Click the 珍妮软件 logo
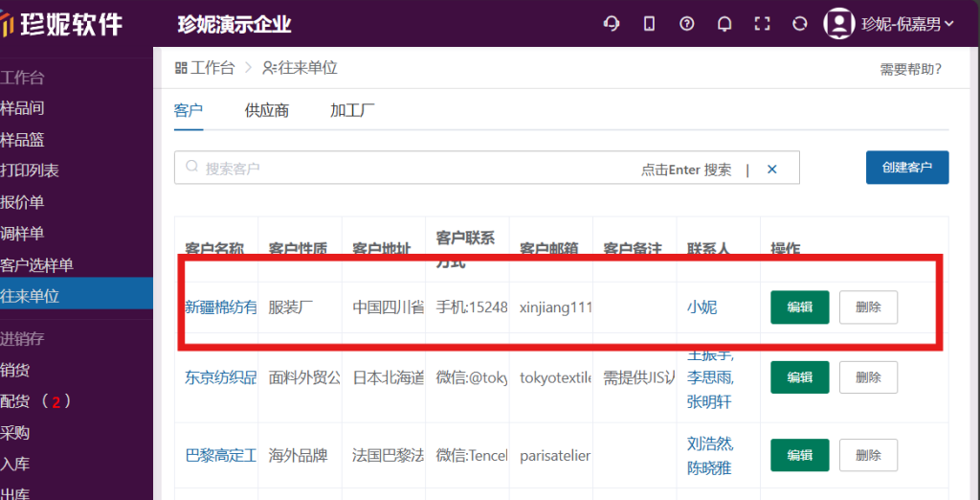Image resolution: width=980 pixels, height=500 pixels. tap(61, 24)
